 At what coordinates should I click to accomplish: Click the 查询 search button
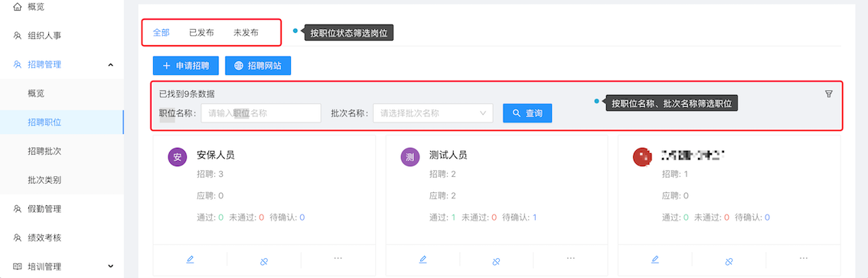(527, 113)
